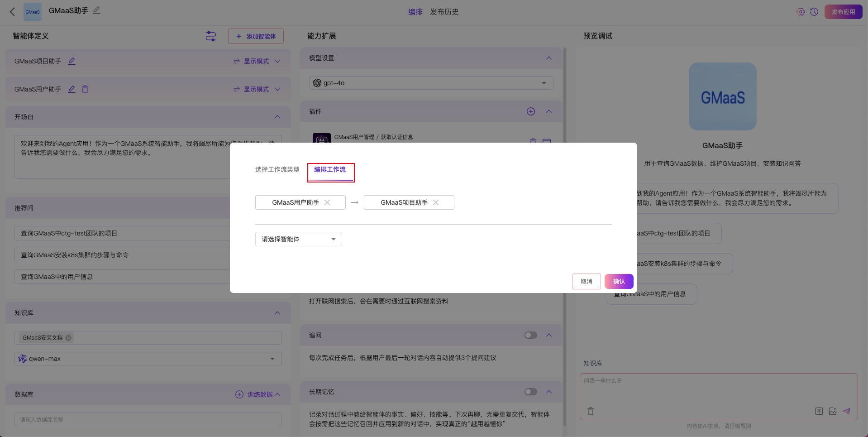Image resolution: width=868 pixels, height=437 pixels.
Task: Click the 添加智能体 button
Action: (256, 36)
